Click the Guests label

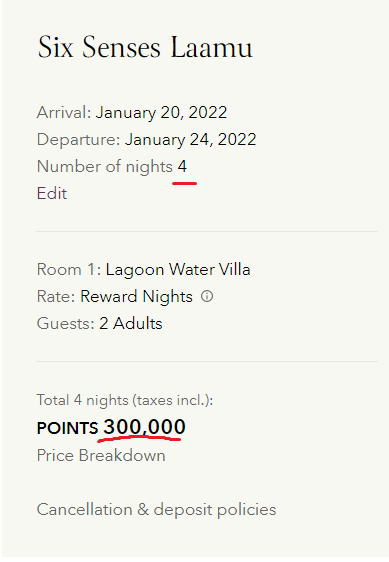[66, 324]
